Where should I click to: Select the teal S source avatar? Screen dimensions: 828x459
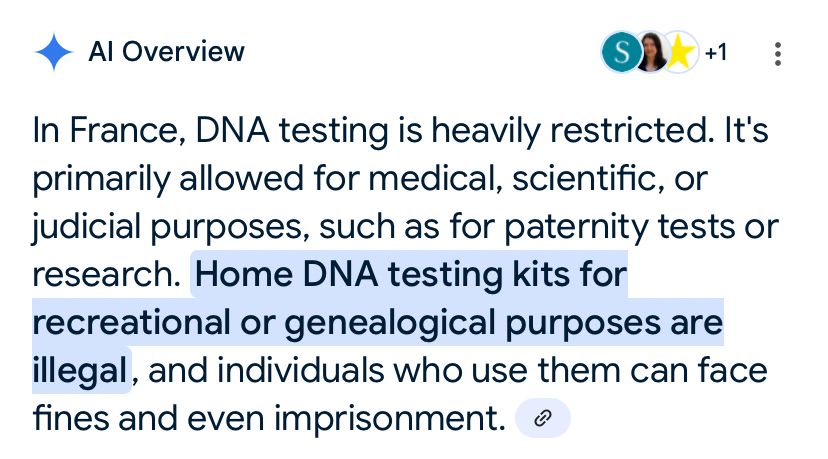[622, 52]
